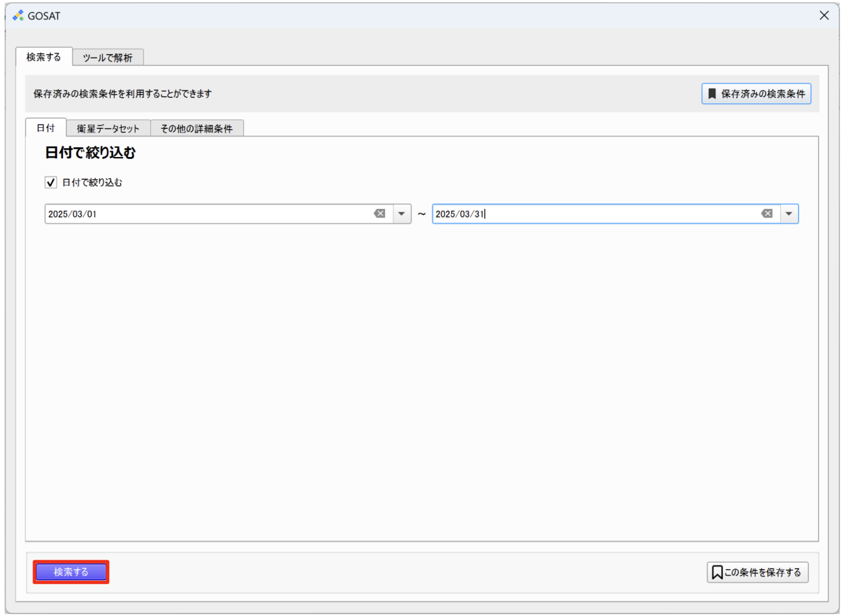Screen dimensions: 844x616
Task: Close the GOSAT window
Action: pyautogui.click(x=824, y=16)
